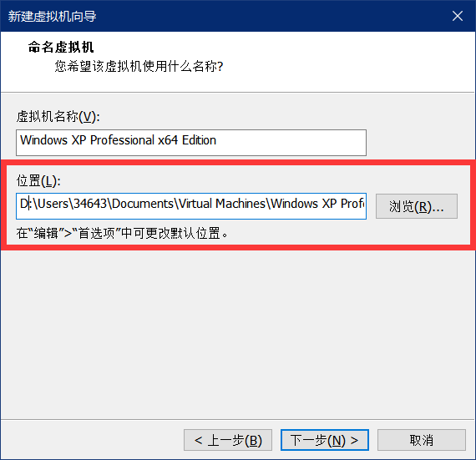Place cursor on '34643' in location path
This screenshot has height=460, width=476.
[90, 204]
